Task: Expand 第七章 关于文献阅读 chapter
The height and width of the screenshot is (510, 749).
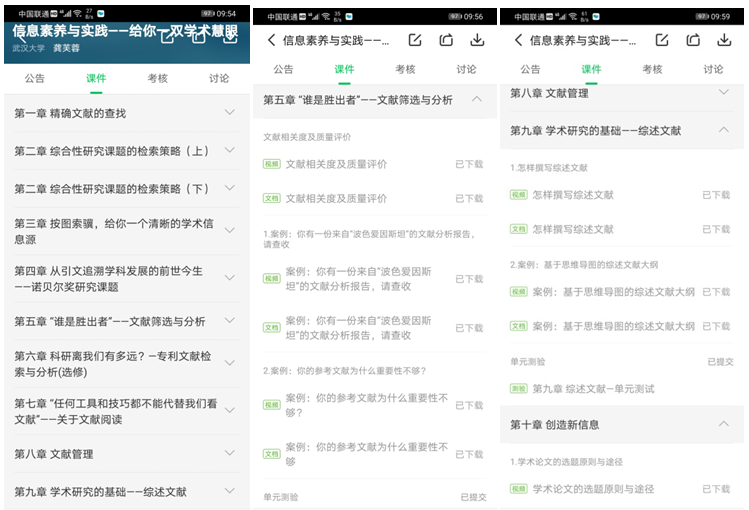Action: coord(230,411)
